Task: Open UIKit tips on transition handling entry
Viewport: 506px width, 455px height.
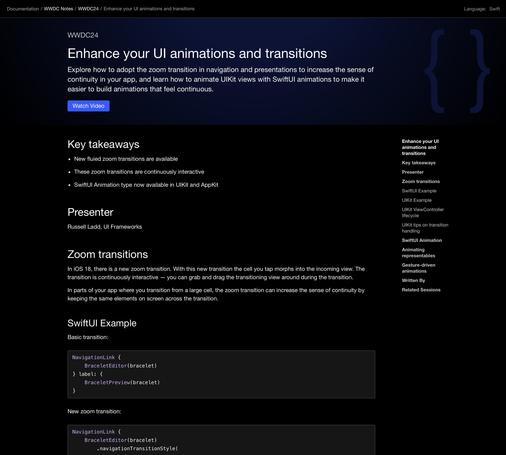Action: pyautogui.click(x=425, y=228)
